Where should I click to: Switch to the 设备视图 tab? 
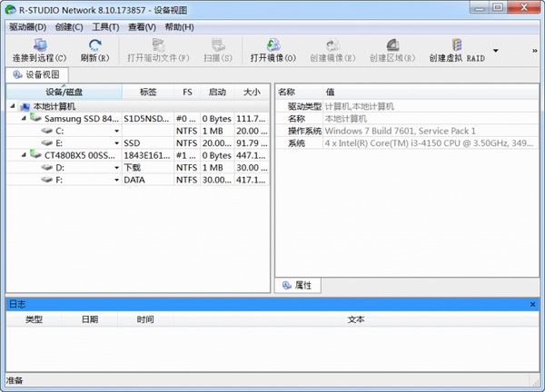pyautogui.click(x=37, y=74)
